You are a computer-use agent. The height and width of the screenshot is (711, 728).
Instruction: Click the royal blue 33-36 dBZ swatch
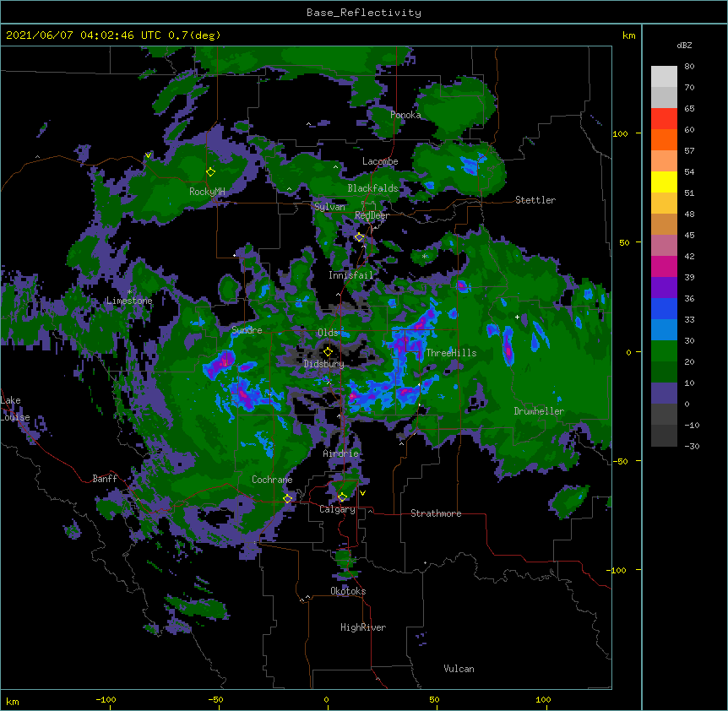664,308
